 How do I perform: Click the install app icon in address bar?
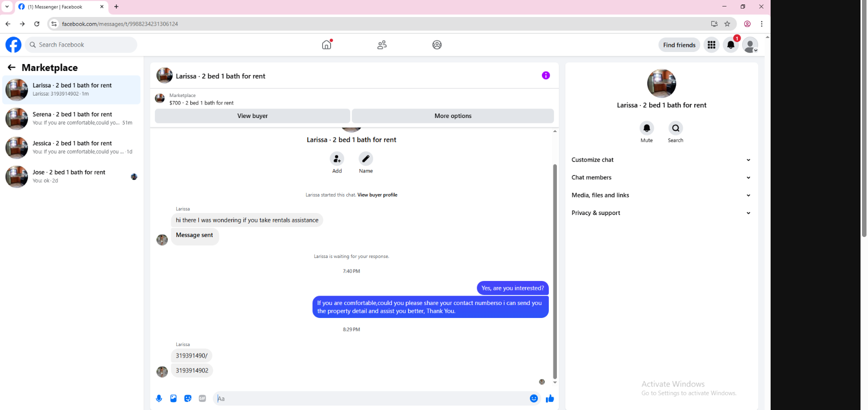714,23
